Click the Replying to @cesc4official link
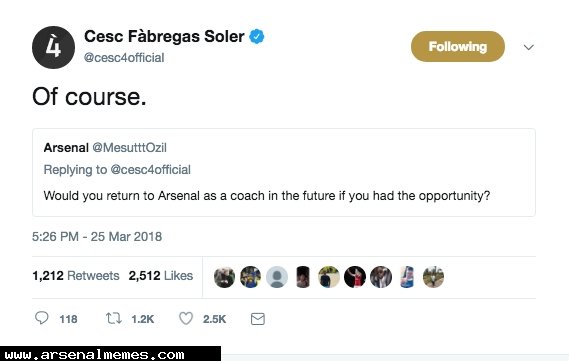Screen dimensions: 569x361 [x=117, y=170]
